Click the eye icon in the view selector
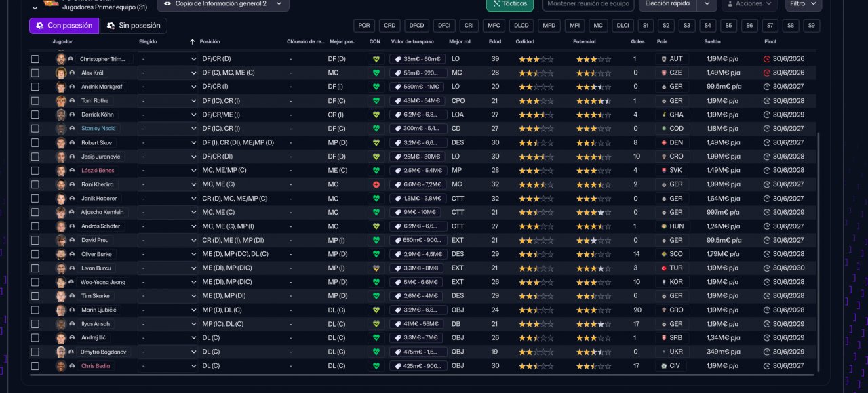 pyautogui.click(x=167, y=3)
